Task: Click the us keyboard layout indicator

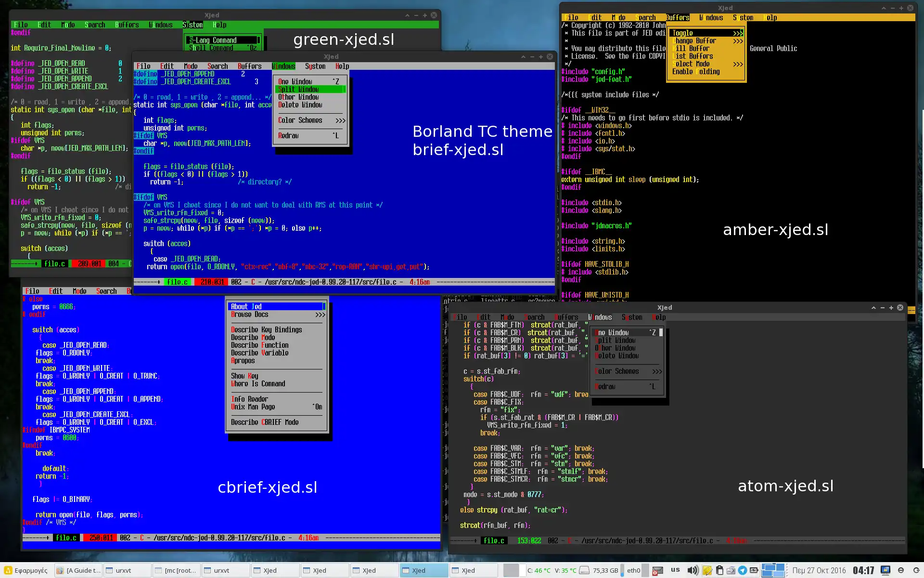Action: coord(675,570)
